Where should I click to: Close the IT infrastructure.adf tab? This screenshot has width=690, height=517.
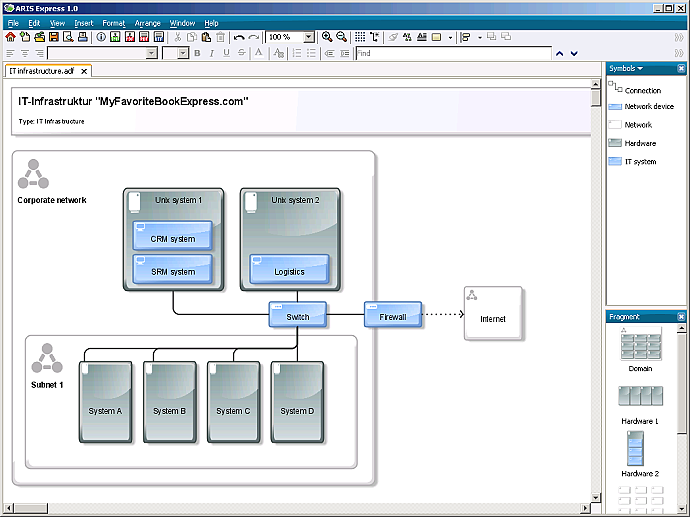[x=84, y=71]
